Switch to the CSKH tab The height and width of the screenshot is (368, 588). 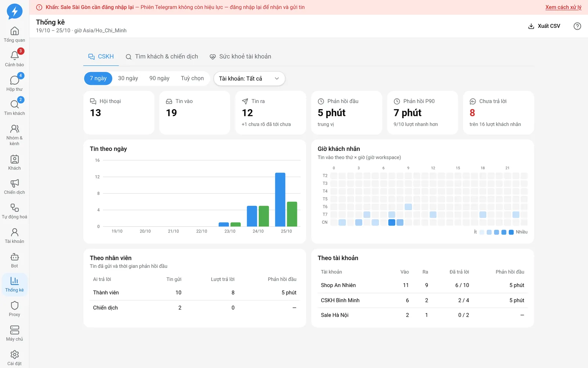[101, 57]
